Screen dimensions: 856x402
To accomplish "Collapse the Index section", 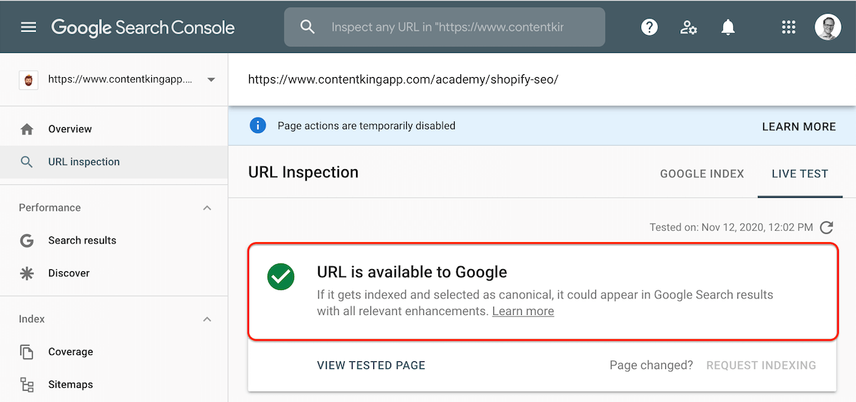I will 207,319.
